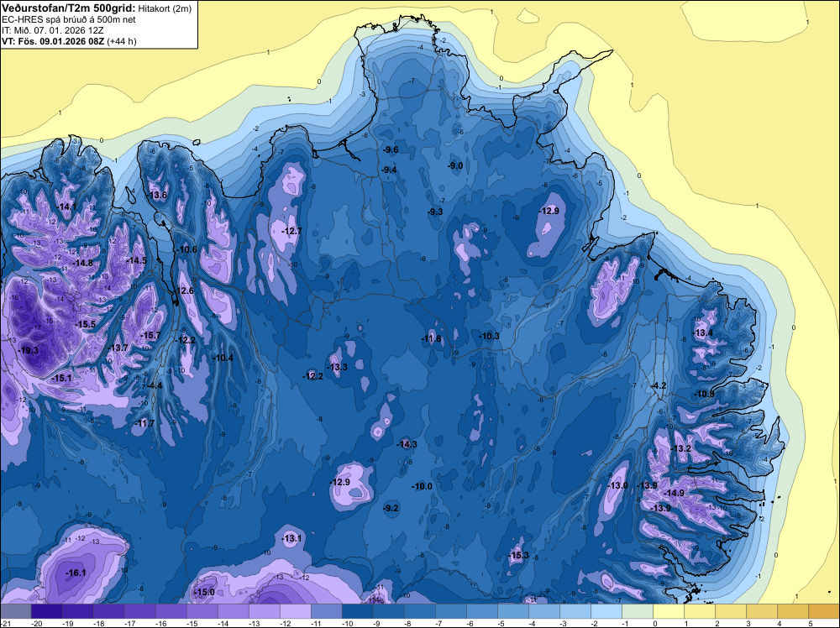
Task: Click the -14.9 temperature label
Action: click(x=675, y=493)
